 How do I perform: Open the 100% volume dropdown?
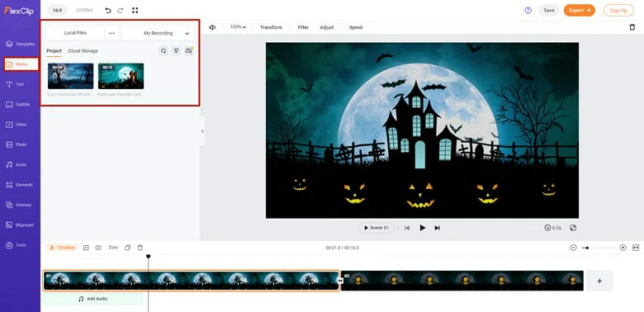coord(238,27)
